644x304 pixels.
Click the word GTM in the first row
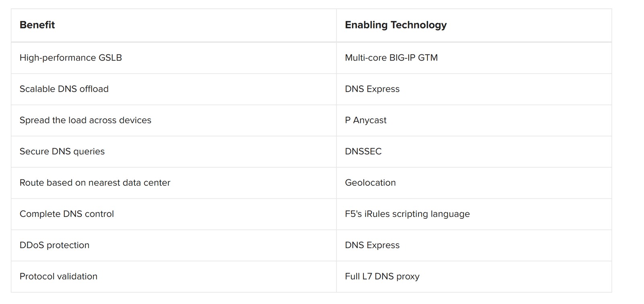pos(428,58)
